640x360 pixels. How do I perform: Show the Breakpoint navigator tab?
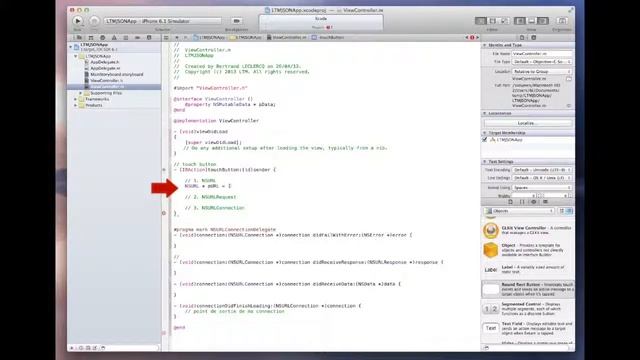coord(138,38)
